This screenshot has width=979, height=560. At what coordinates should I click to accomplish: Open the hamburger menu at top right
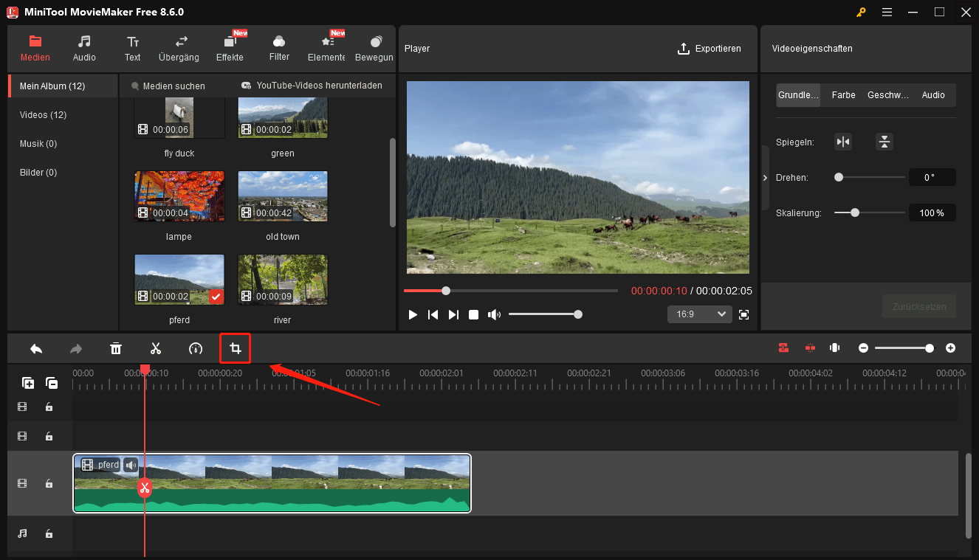pos(887,12)
